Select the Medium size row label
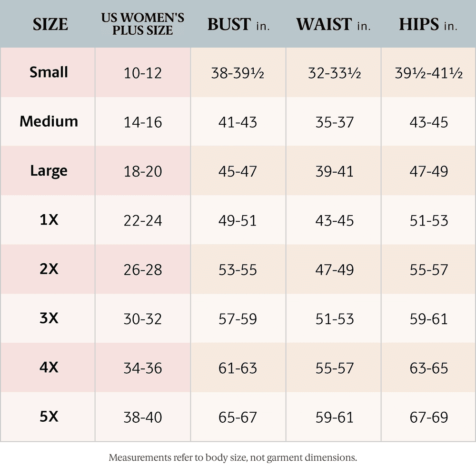Viewport: 476px width, 476px height. [49, 121]
